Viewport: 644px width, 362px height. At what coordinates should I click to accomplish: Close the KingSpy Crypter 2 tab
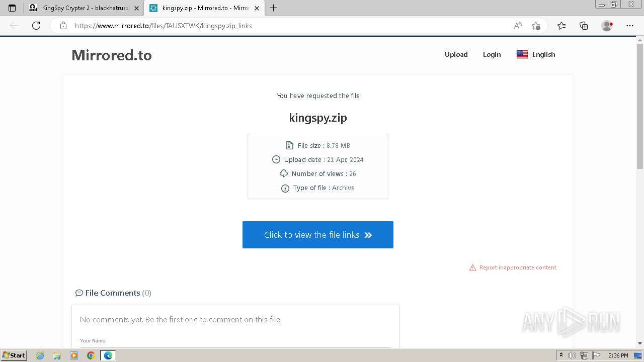(136, 8)
